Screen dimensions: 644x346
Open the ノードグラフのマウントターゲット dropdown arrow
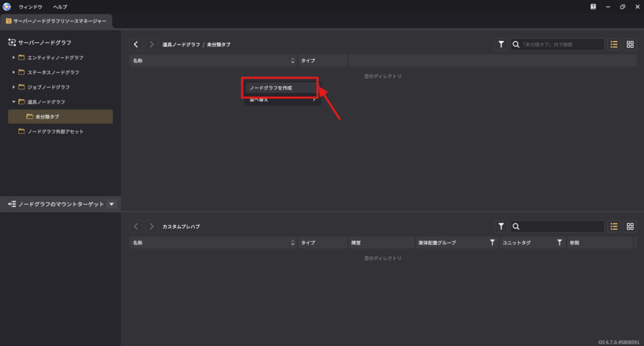[x=112, y=204]
